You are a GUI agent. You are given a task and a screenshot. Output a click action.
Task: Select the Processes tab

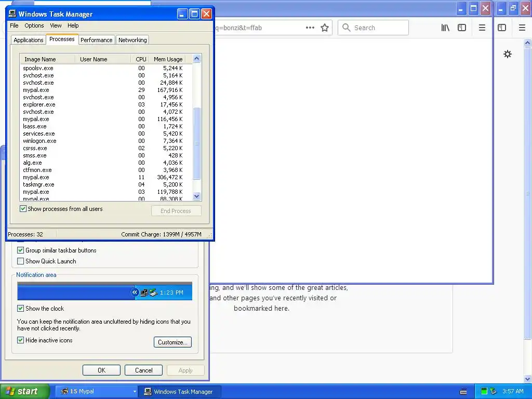point(62,39)
